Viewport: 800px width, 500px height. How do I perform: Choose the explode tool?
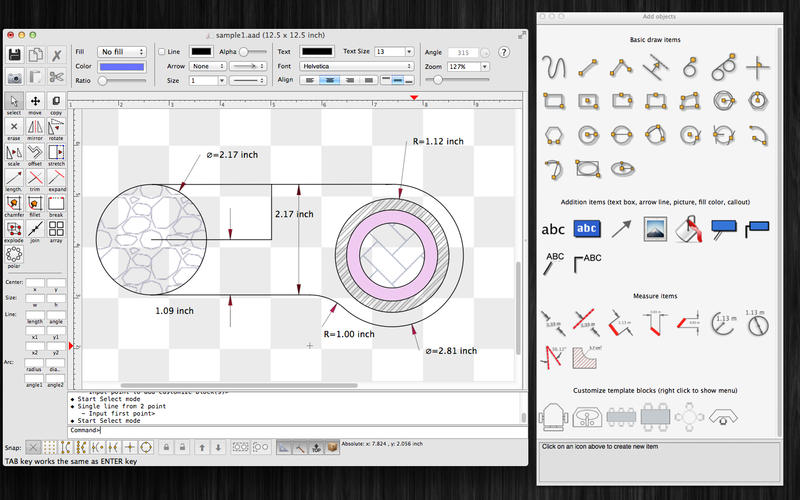coord(14,230)
